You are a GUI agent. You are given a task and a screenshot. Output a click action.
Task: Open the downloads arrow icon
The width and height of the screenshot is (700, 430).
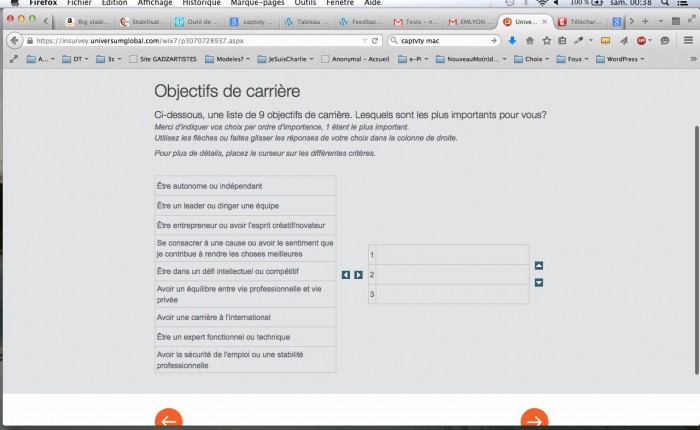(x=512, y=41)
